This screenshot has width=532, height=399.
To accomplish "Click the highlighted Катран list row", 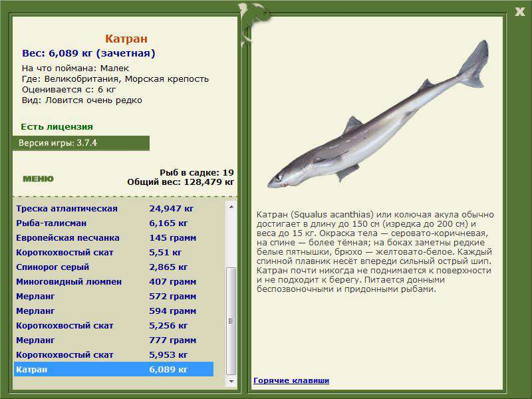I will 114,369.
